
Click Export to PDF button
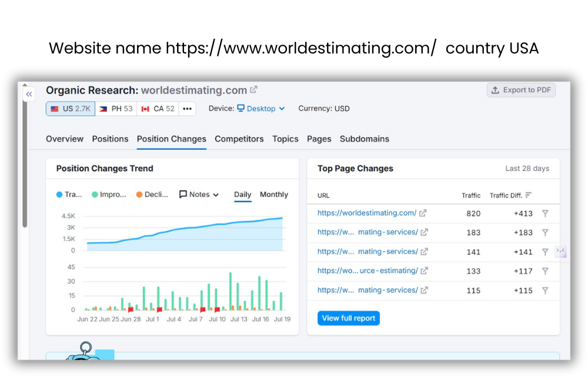coord(521,90)
